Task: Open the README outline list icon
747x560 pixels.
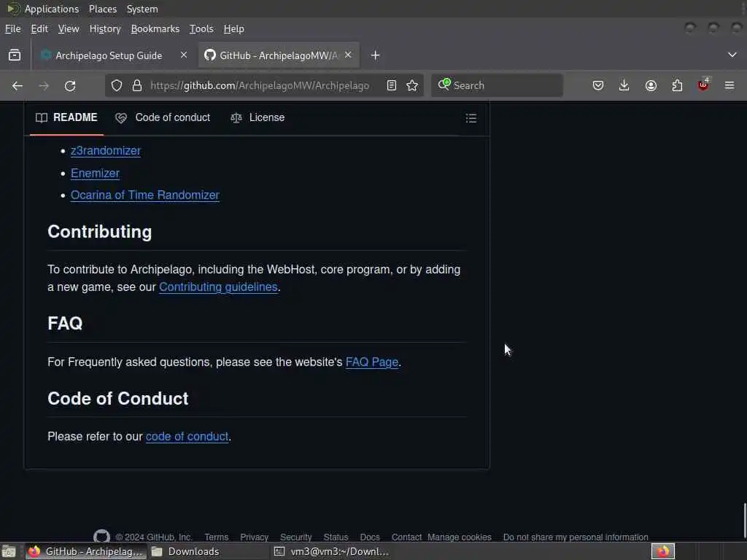Action: (471, 118)
